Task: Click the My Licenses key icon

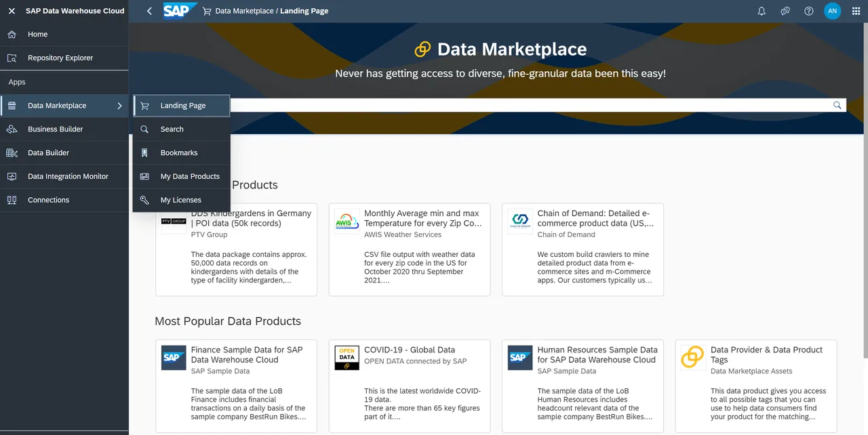Action: [x=144, y=201]
